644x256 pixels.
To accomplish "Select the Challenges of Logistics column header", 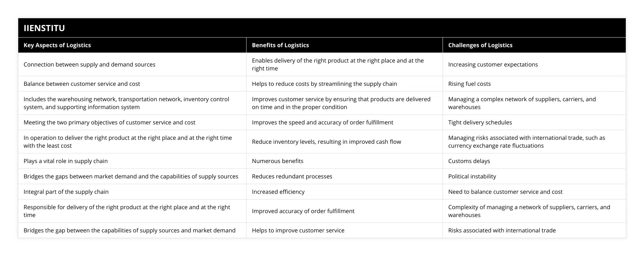I will (x=480, y=45).
